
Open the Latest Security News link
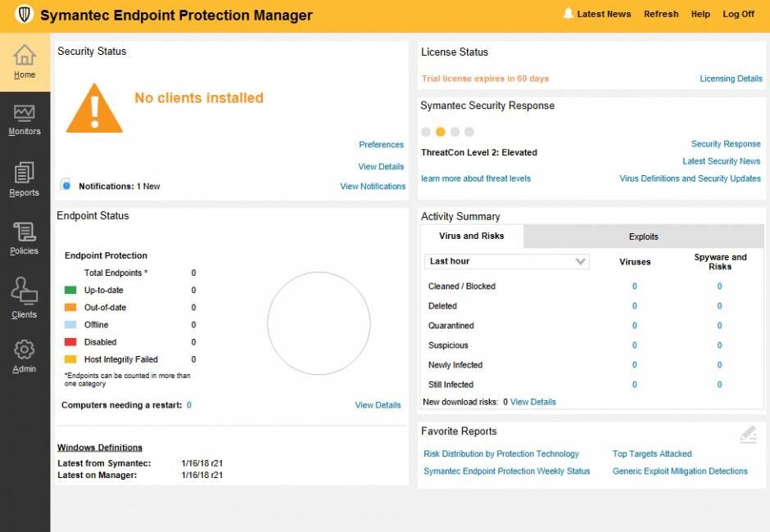point(722,161)
